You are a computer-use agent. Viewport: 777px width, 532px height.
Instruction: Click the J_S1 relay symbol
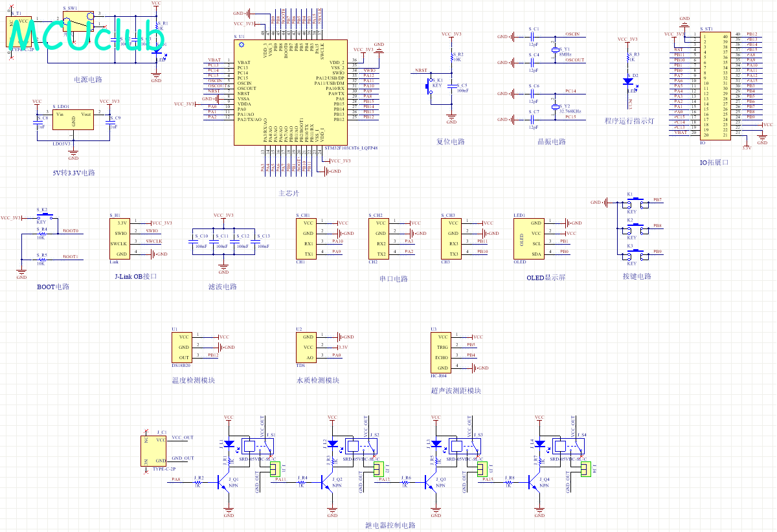pyautogui.click(x=258, y=447)
